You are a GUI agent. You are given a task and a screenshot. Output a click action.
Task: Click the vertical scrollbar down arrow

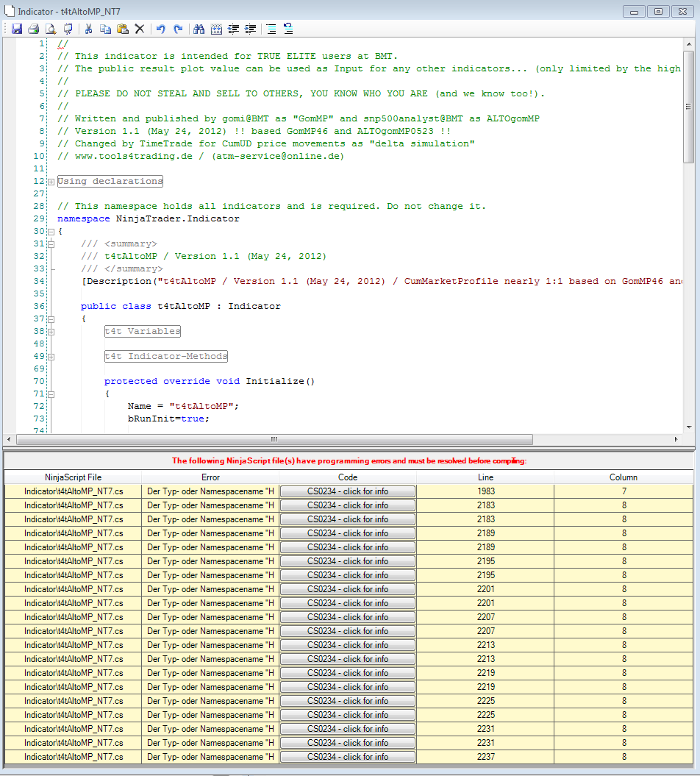[x=689, y=427]
